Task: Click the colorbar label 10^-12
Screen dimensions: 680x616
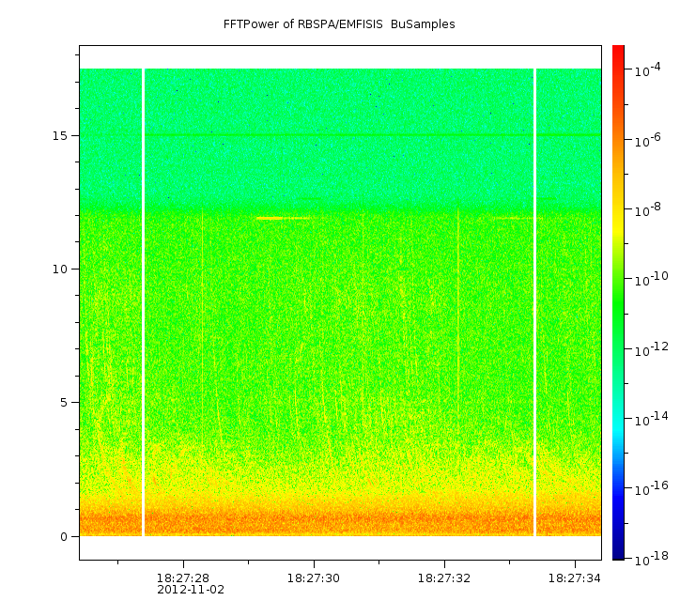Action: click(x=652, y=349)
